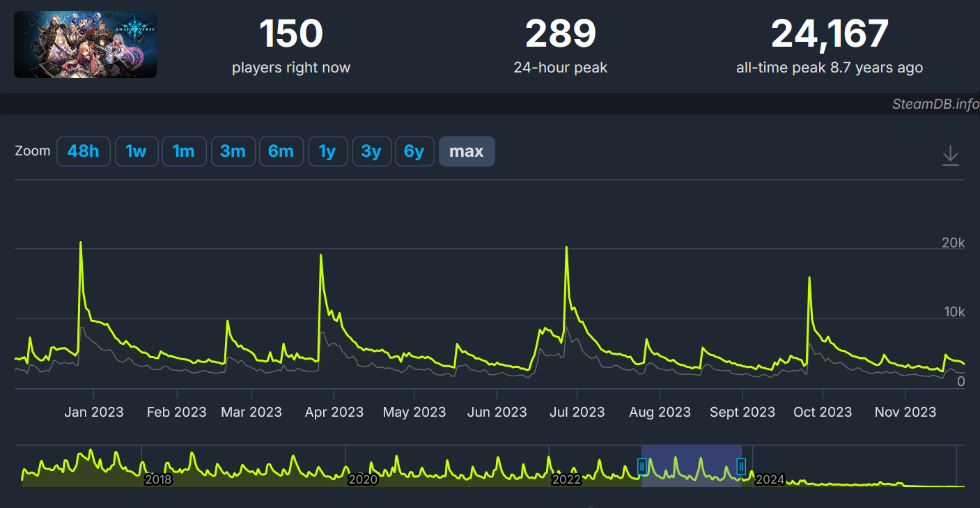Image resolution: width=980 pixels, height=508 pixels.
Task: Select the 6m zoom range
Action: 281,151
